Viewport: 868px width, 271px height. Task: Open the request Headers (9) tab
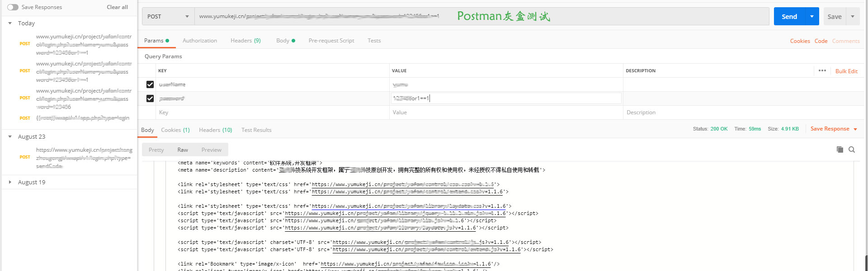[x=245, y=41]
